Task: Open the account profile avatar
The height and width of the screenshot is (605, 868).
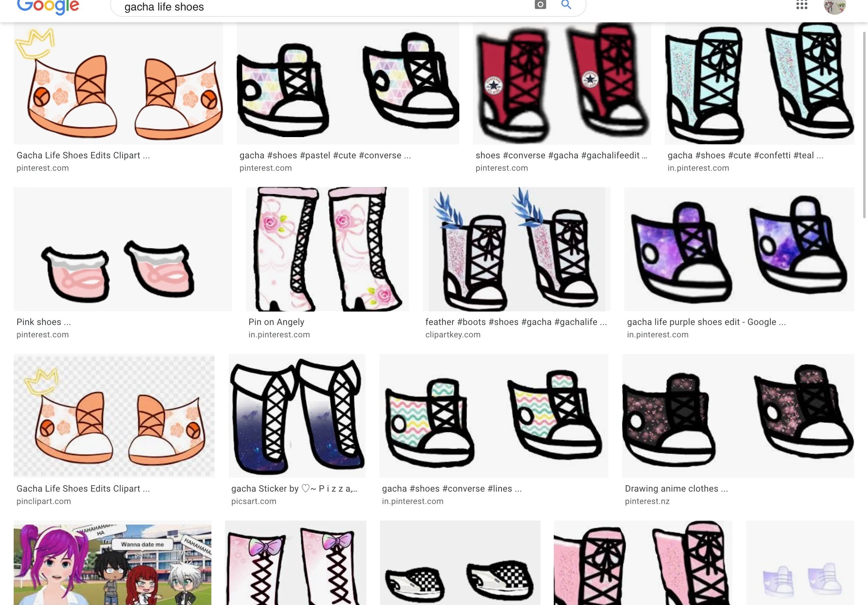Action: click(x=834, y=6)
